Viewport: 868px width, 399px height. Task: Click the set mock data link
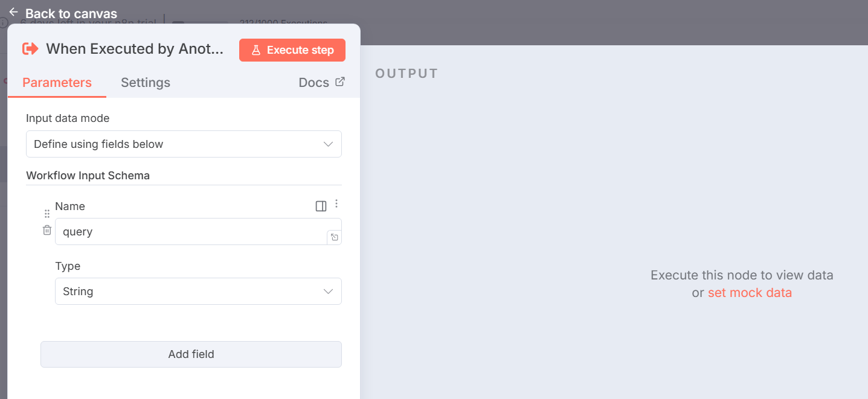pyautogui.click(x=750, y=293)
